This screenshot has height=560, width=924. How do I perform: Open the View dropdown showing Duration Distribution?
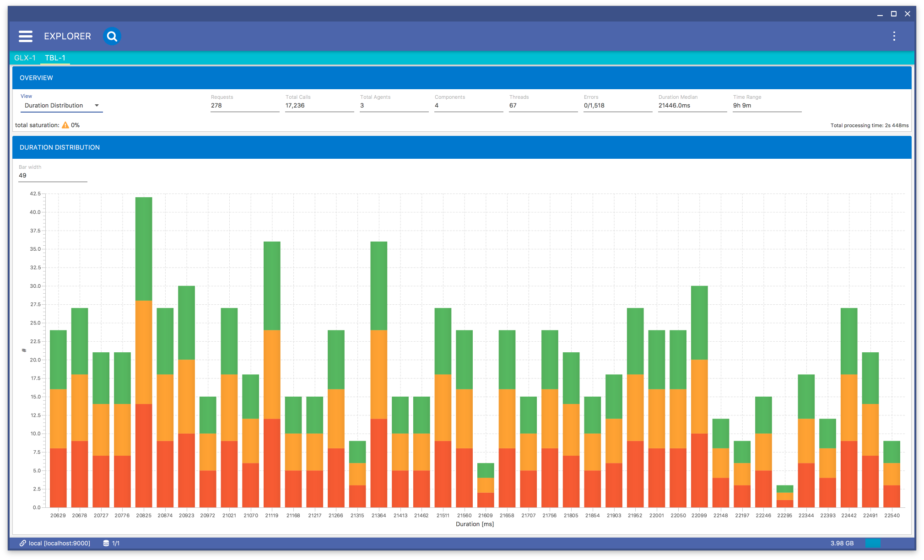[x=61, y=106]
